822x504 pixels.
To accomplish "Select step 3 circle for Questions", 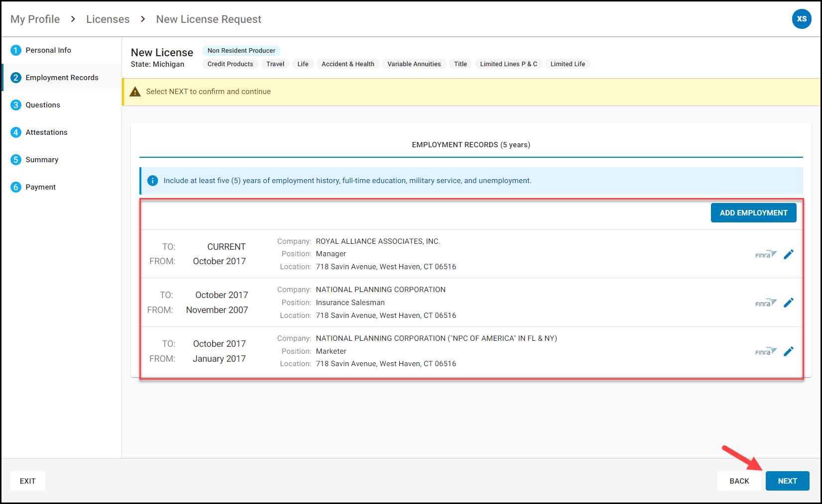I will coord(16,105).
